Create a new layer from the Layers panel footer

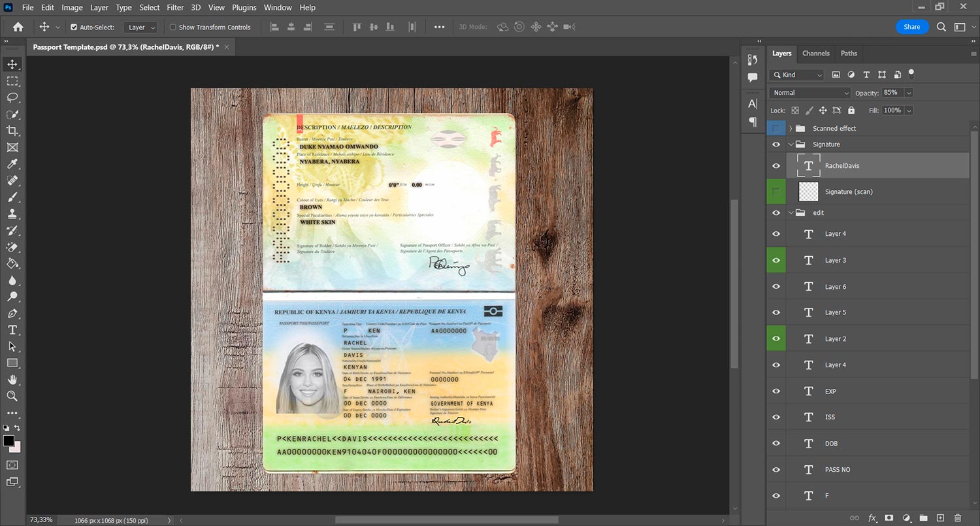click(941, 518)
